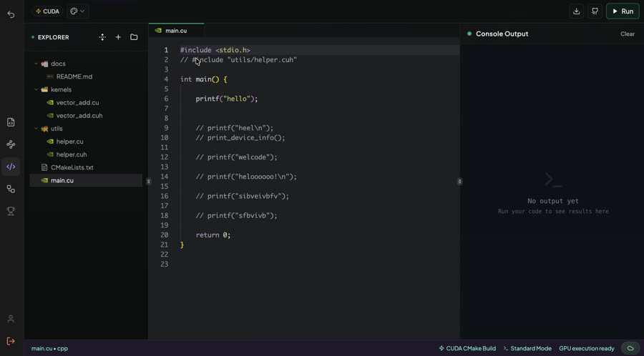The height and width of the screenshot is (356, 644).
Task: Open vector_add.cuh file
Action: pyautogui.click(x=79, y=116)
